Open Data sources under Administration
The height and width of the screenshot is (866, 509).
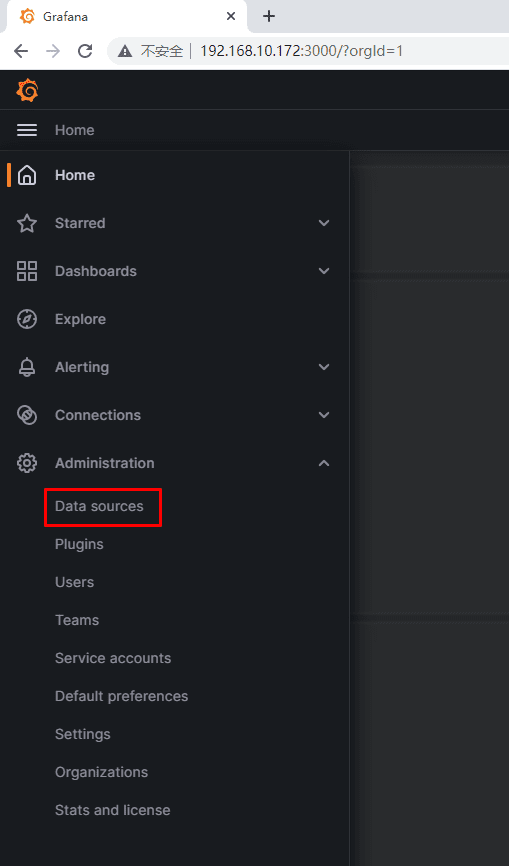tap(99, 506)
